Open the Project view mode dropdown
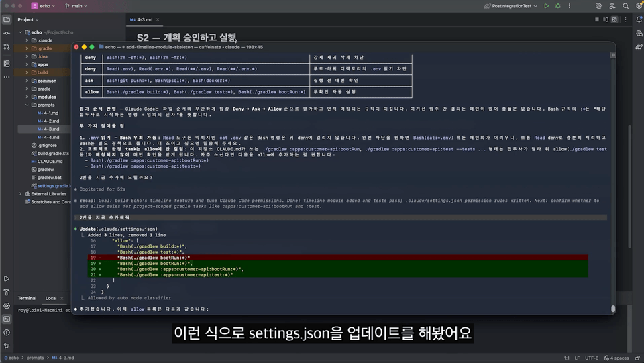Screen dimensions: 644x363 click(28, 19)
